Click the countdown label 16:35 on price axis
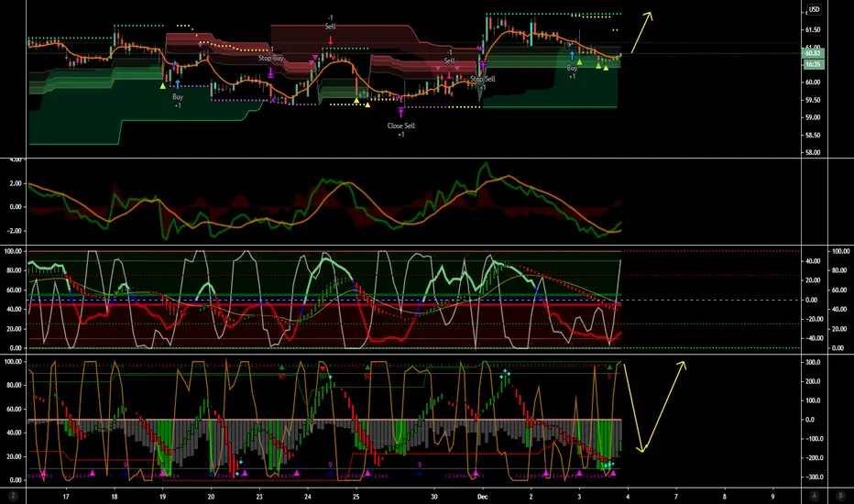 (x=813, y=64)
